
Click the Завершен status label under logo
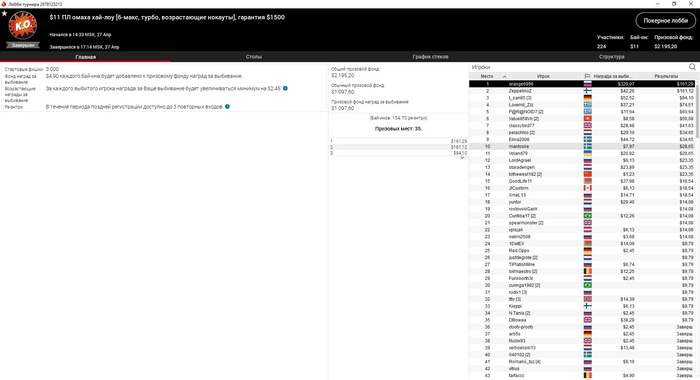pyautogui.click(x=23, y=45)
